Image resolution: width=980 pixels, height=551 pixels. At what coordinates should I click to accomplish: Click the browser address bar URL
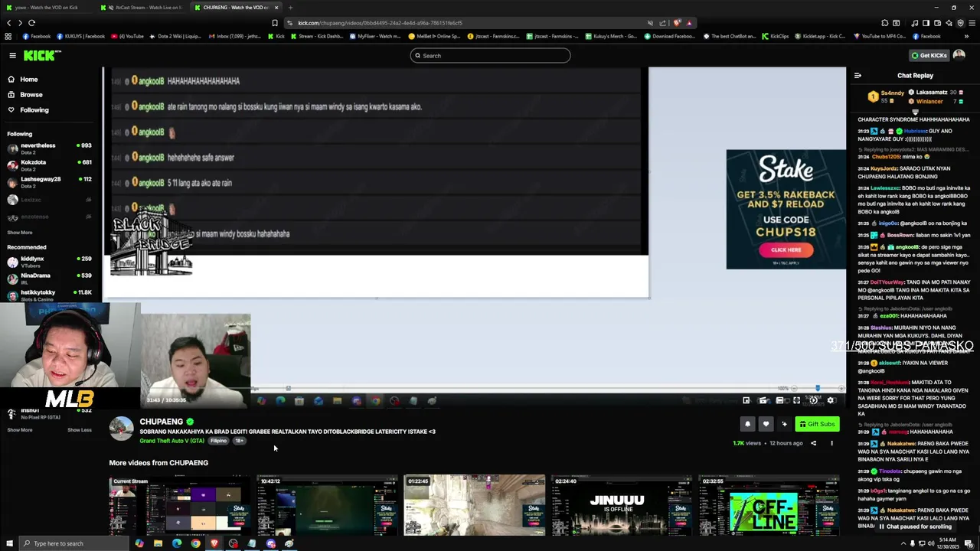[x=380, y=23]
